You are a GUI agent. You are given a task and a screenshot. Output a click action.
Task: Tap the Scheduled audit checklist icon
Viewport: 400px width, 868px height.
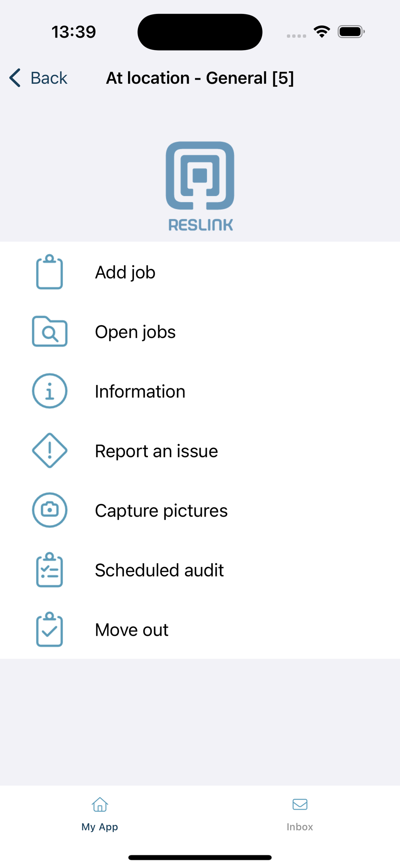tap(50, 569)
